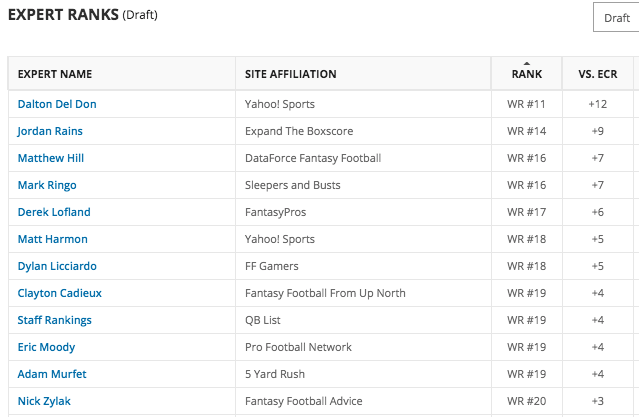
Task: Open Eric Moody's expert page
Action: coord(46,347)
